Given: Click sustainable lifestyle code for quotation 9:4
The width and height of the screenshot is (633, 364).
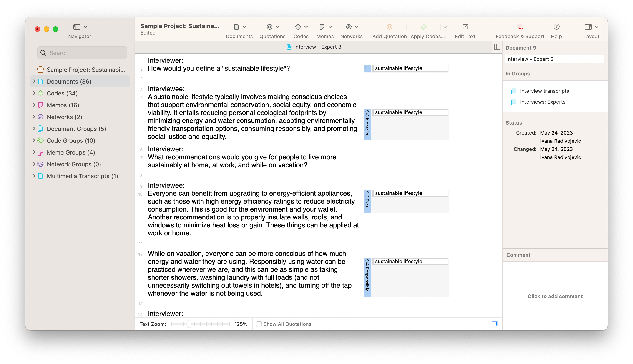Looking at the screenshot, I should click(410, 262).
